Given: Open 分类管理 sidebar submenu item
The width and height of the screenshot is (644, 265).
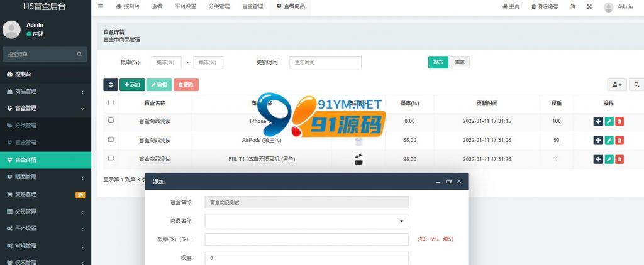Looking at the screenshot, I should [x=45, y=126].
